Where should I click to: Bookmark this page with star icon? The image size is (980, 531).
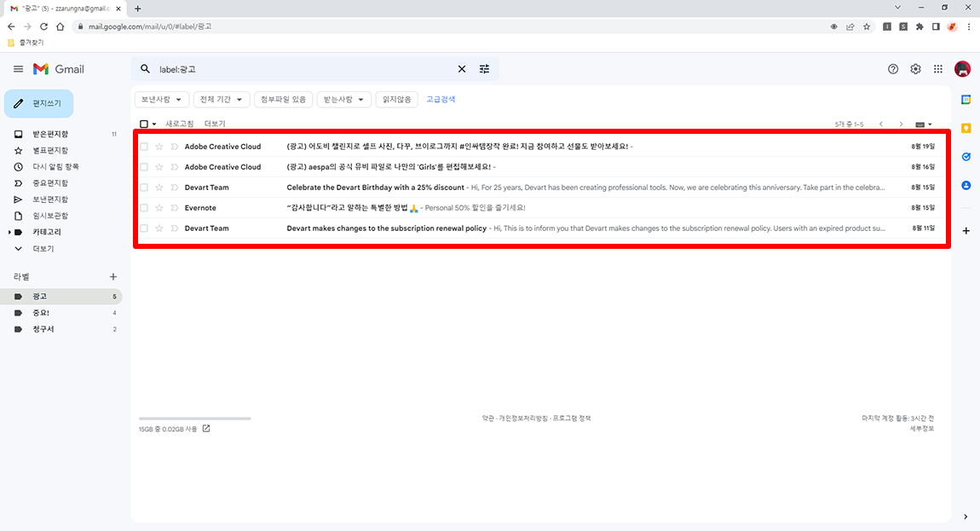[867, 26]
